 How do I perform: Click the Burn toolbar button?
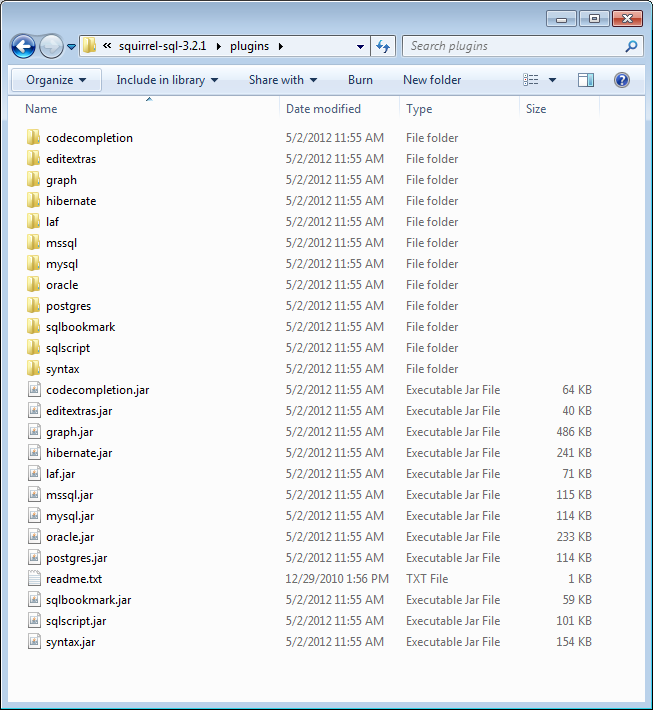click(360, 80)
